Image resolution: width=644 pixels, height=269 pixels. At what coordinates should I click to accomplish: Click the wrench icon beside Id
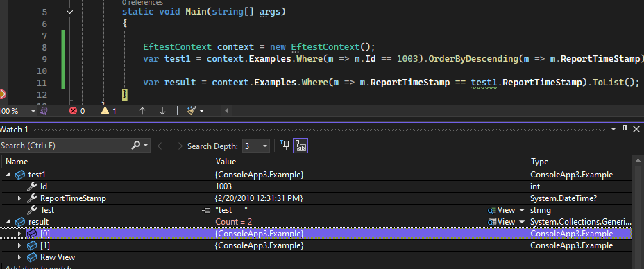click(x=32, y=186)
